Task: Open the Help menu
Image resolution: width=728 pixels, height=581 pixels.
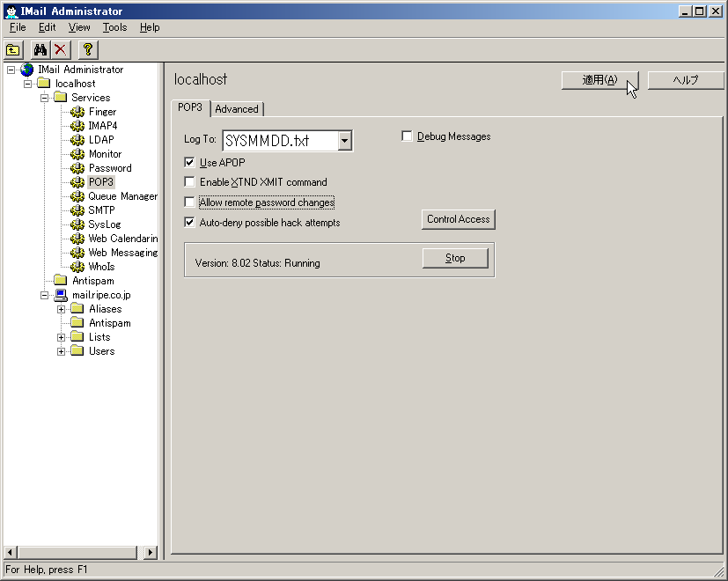Action: (x=150, y=27)
